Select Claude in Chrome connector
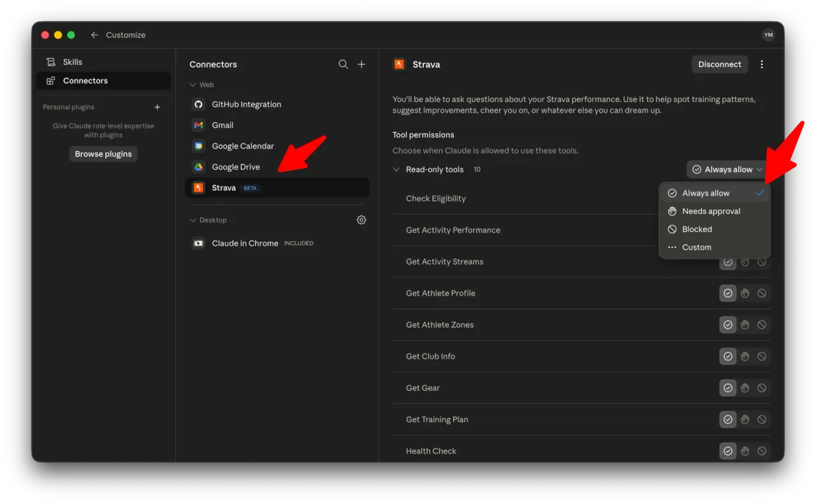 click(277, 243)
